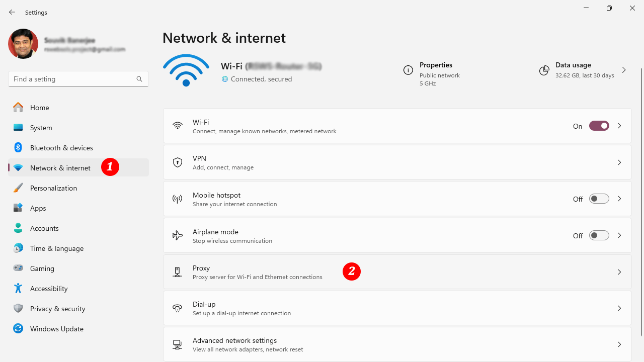Click the Personalization paintbrush icon

[18, 188]
